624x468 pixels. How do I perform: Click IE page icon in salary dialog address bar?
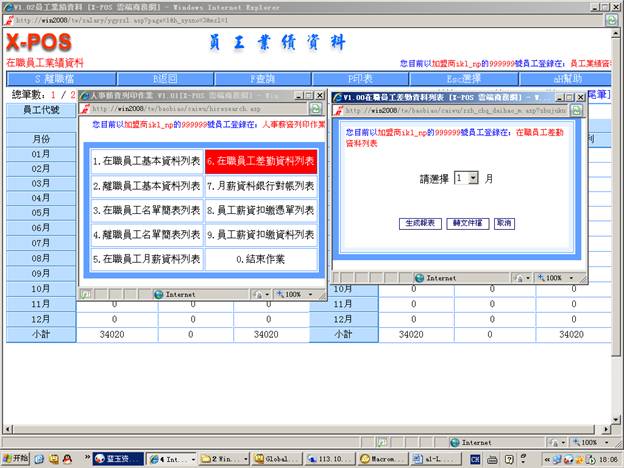338,110
